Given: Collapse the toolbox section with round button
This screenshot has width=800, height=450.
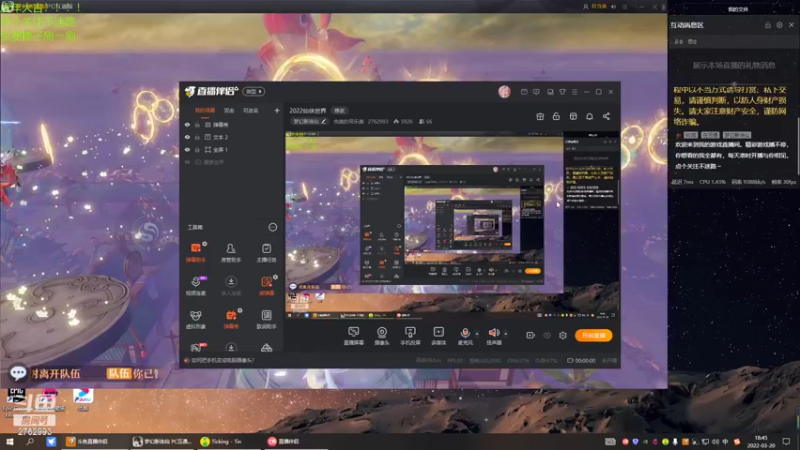Looking at the screenshot, I should tap(273, 227).
